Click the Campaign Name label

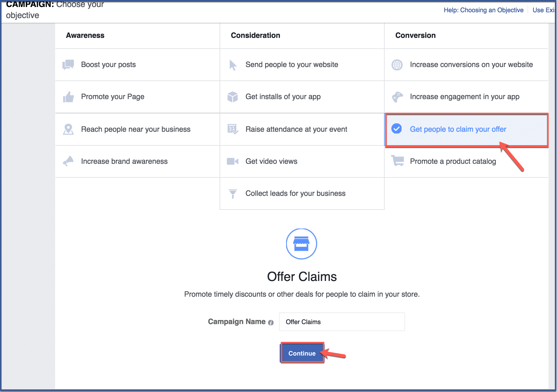click(x=237, y=321)
